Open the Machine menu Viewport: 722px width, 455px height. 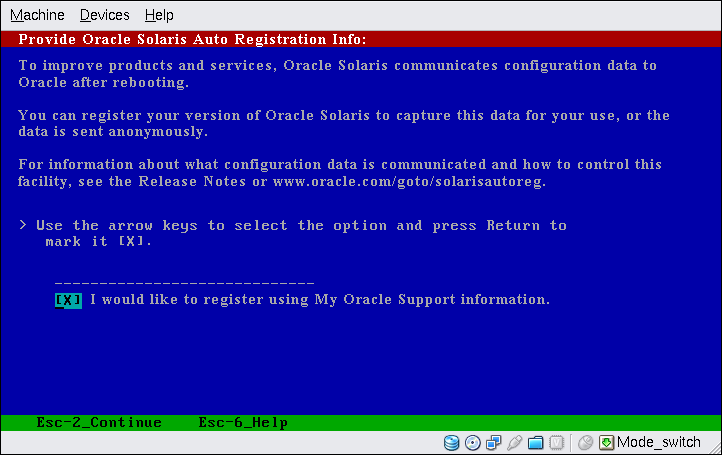[37, 15]
